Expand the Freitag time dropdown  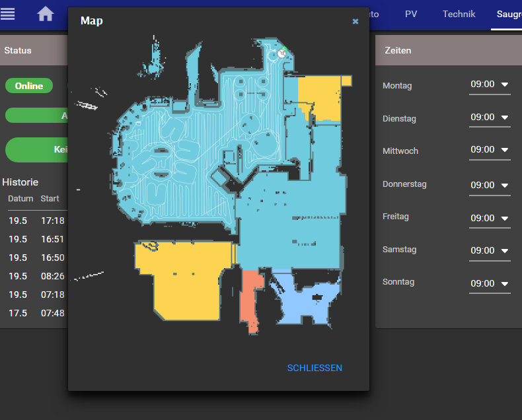click(x=489, y=218)
